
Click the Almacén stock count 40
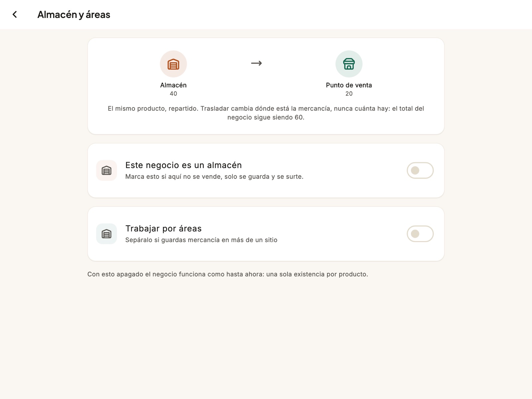click(173, 94)
